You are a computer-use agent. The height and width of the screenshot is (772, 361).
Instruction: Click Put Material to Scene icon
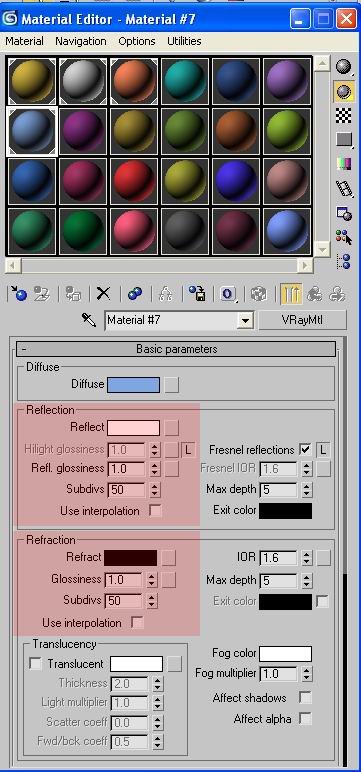43,294
